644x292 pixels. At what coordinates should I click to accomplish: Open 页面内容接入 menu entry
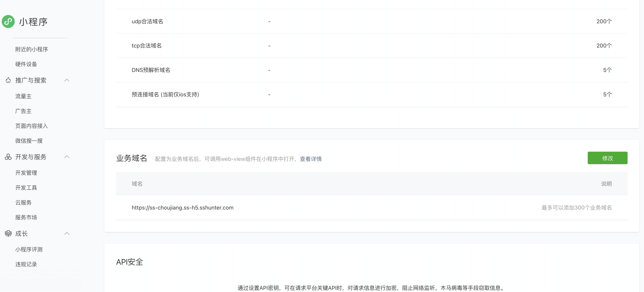(31, 126)
